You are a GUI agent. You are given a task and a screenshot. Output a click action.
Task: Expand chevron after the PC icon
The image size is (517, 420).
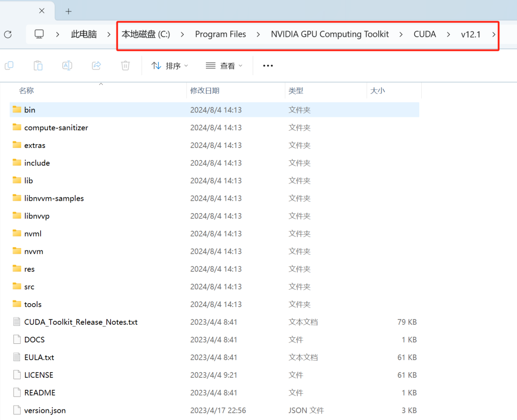click(58, 34)
